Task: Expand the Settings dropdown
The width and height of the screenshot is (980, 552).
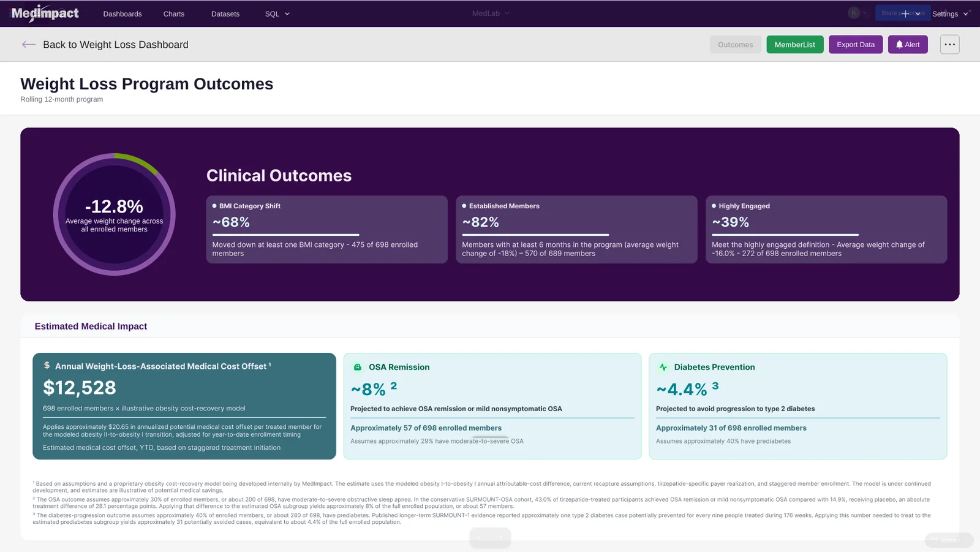Action: pyautogui.click(x=950, y=13)
